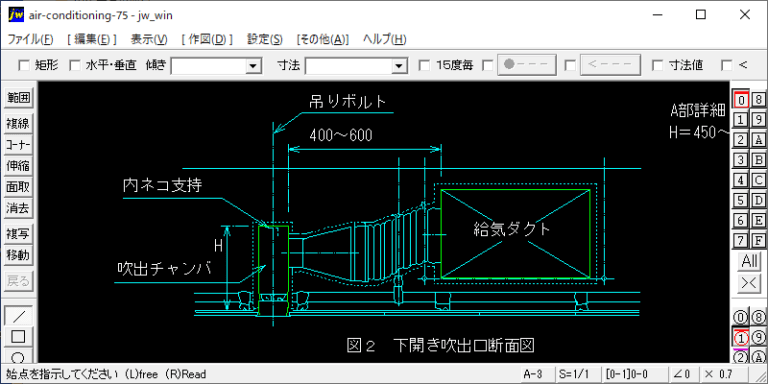Click layer button 6 in upper grid
Screen dimensions: 768x384
(x=741, y=220)
